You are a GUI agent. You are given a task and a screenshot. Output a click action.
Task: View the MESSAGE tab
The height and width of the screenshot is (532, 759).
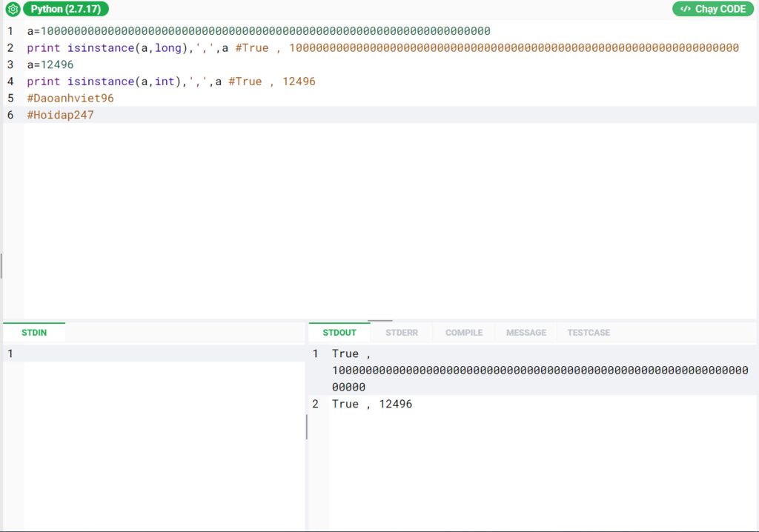(x=526, y=333)
